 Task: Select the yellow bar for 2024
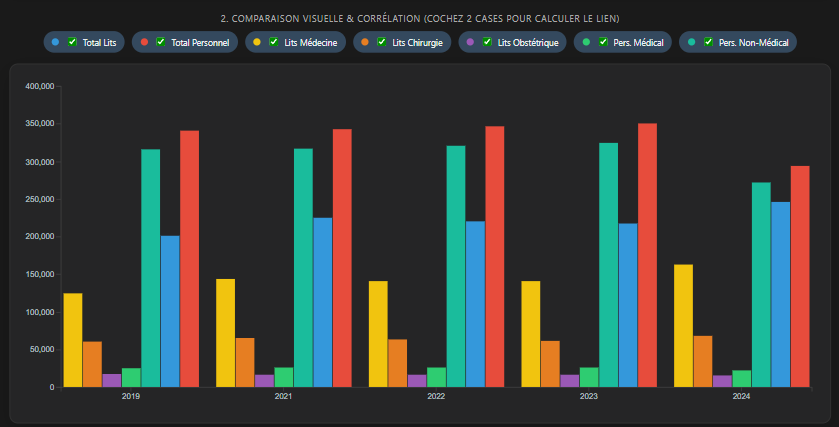click(x=683, y=325)
